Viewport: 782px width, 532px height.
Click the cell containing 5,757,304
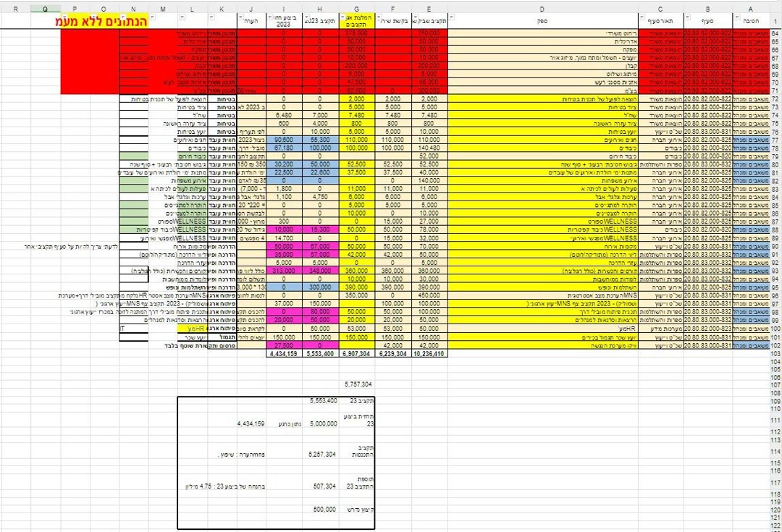358,384
